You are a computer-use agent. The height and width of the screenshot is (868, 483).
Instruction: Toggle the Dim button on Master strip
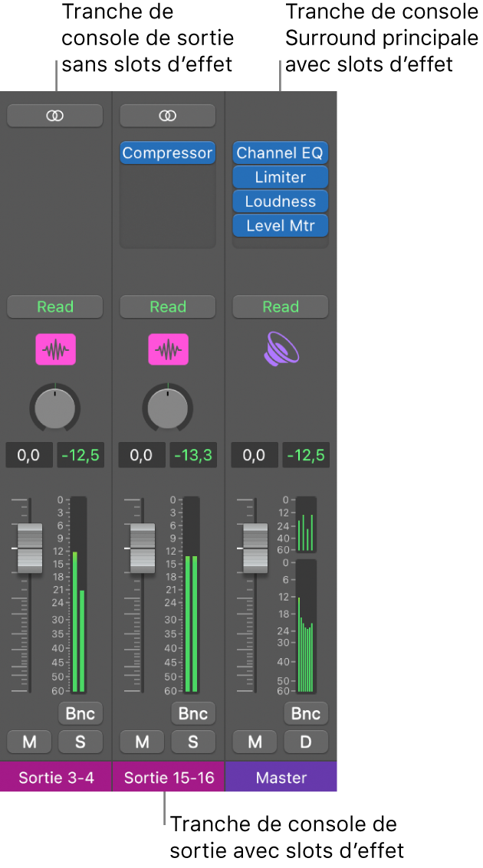306,742
